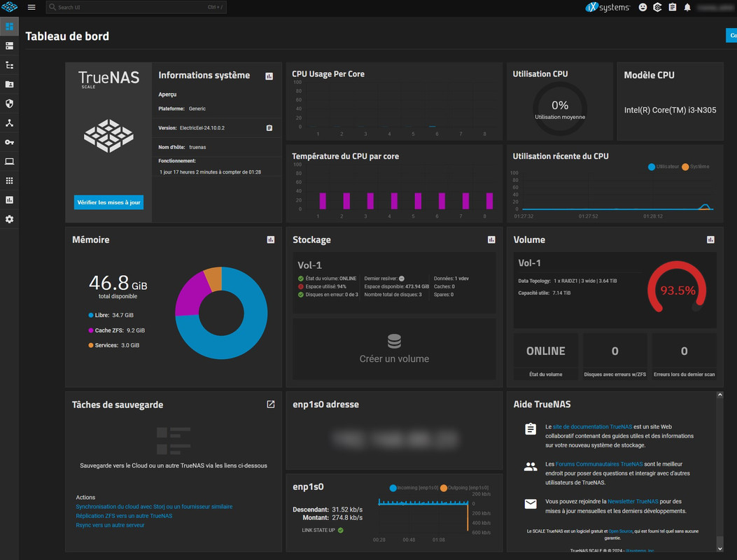The image size is (737, 560).
Task: Click the partially visible blue Configure button
Action: click(731, 35)
